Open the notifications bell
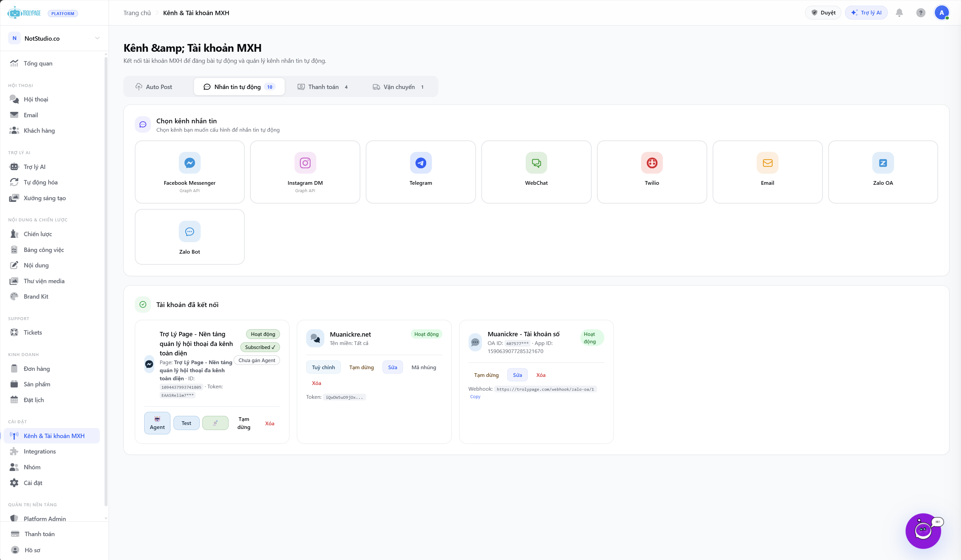The width and height of the screenshot is (961, 560). (899, 12)
